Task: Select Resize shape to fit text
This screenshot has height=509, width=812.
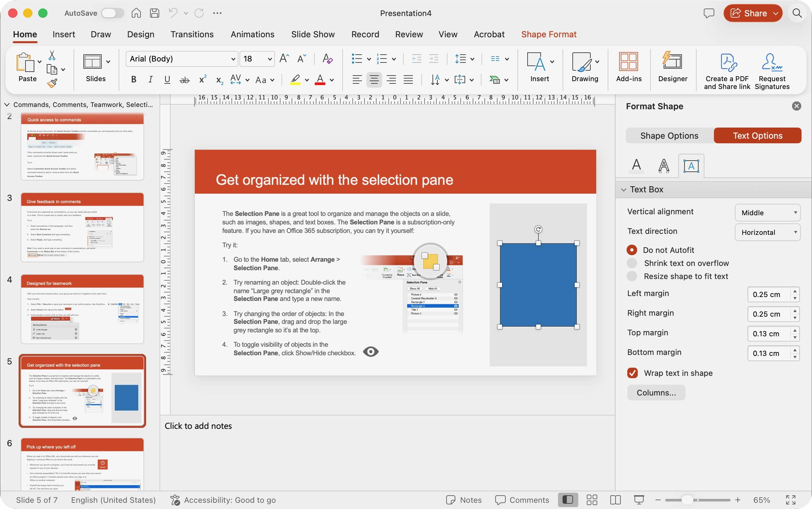Action: coord(632,276)
